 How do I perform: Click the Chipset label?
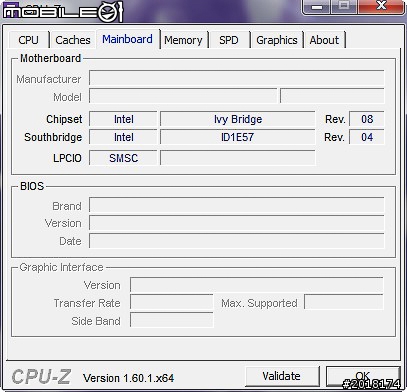pyautogui.click(x=64, y=119)
